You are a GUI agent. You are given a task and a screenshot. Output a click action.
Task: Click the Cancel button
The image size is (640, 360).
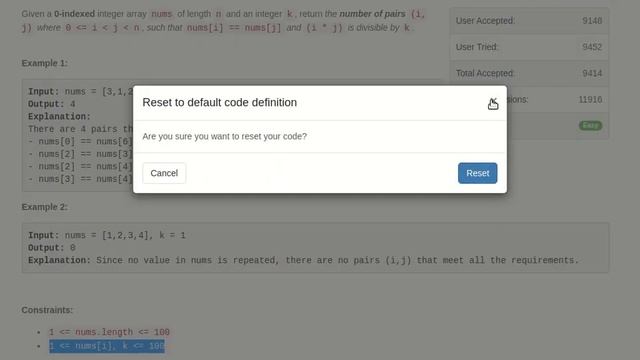(164, 173)
